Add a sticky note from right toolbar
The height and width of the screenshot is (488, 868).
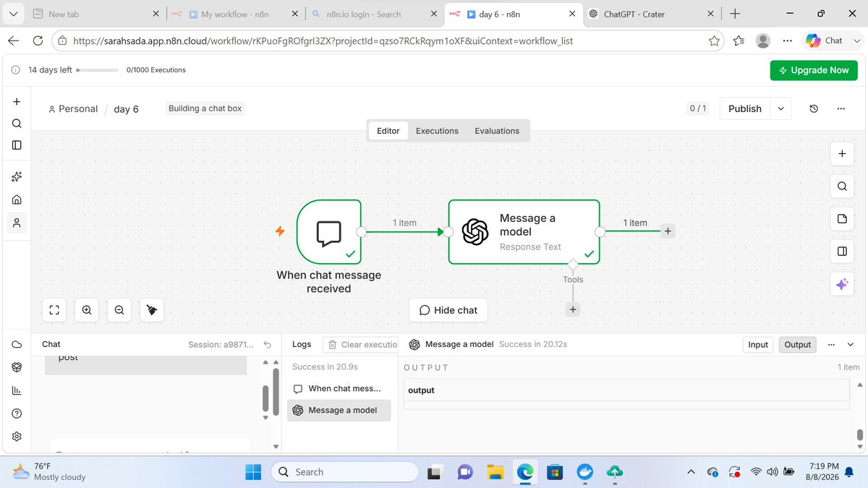click(842, 219)
